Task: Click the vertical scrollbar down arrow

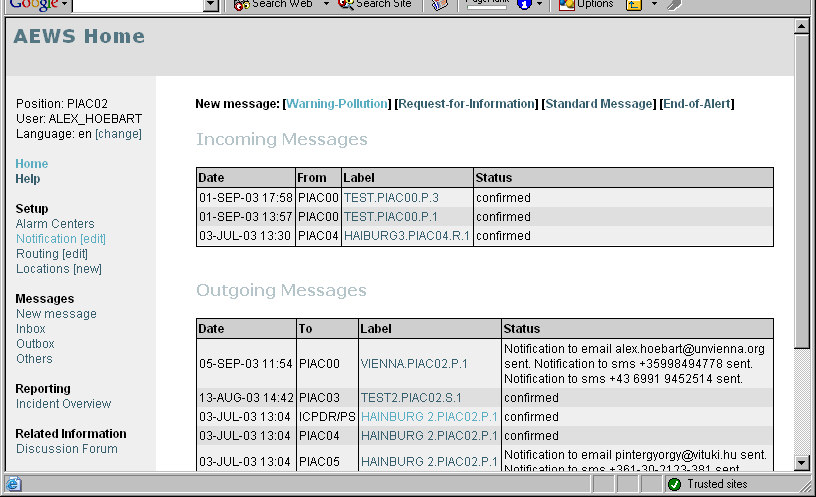Action: [801, 462]
